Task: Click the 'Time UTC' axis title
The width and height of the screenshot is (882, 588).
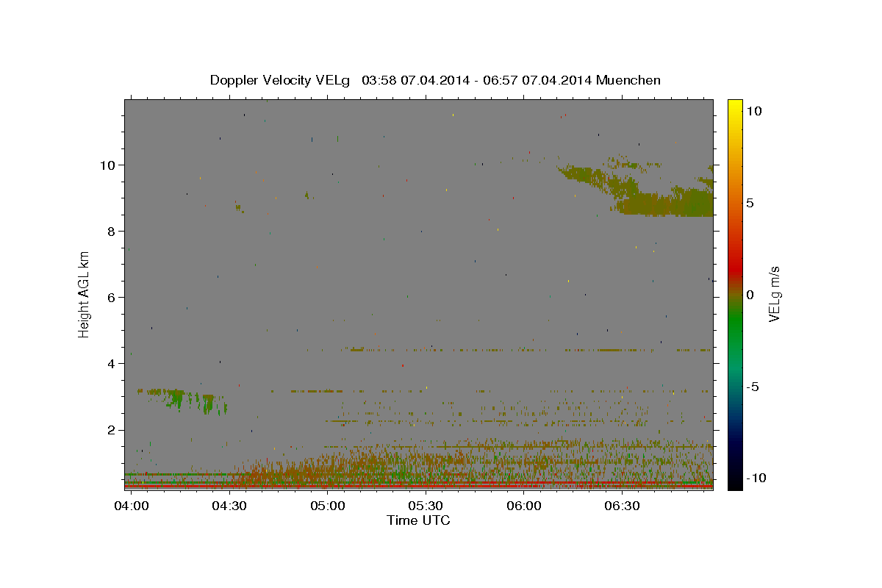Action: tap(418, 520)
